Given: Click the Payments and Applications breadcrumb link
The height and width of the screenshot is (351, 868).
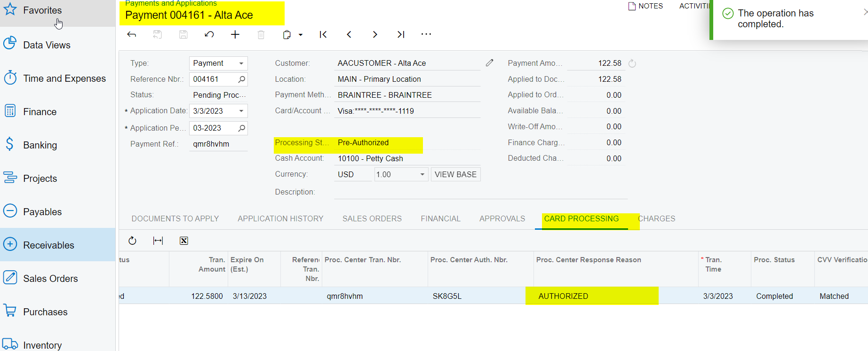Looking at the screenshot, I should click(171, 3).
